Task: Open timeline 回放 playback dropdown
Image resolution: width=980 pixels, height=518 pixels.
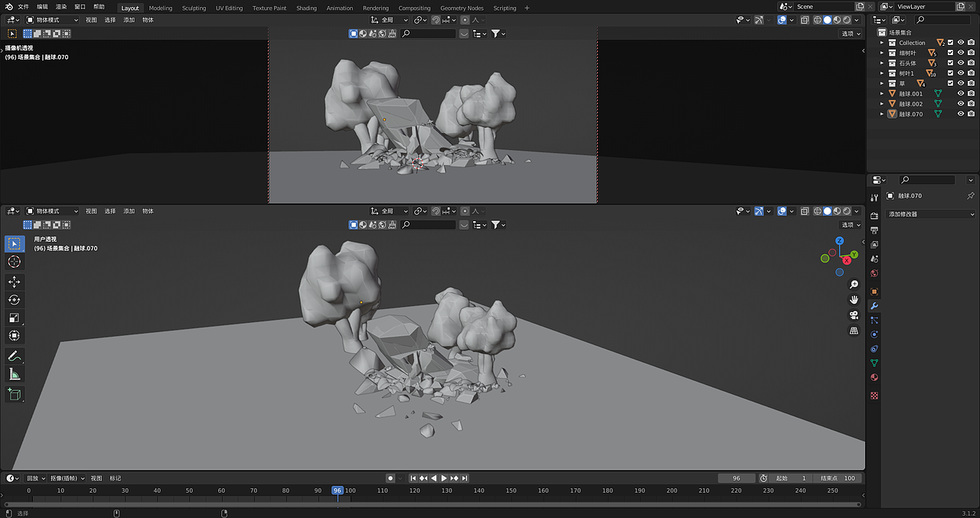Action: (35, 478)
